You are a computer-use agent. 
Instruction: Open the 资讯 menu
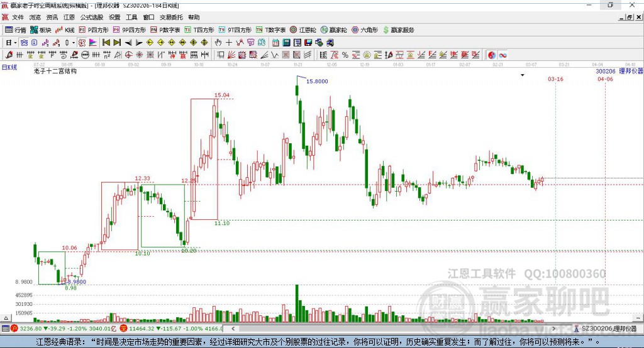coord(52,17)
